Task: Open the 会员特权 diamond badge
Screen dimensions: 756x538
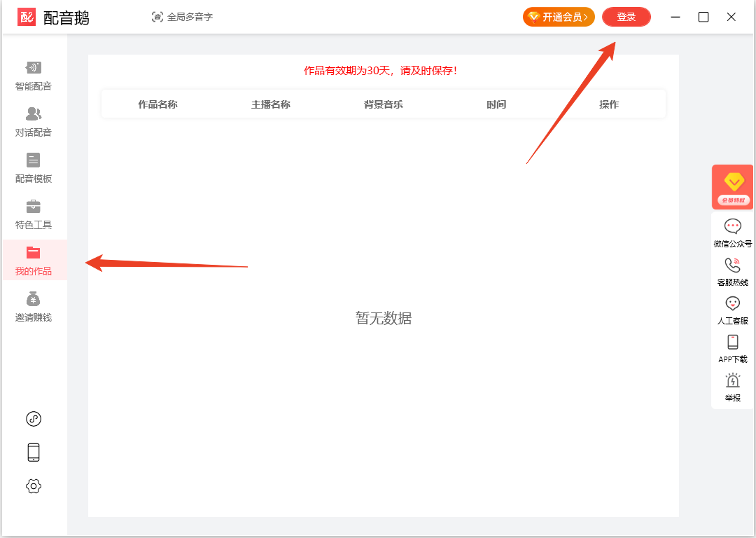Action: tap(732, 187)
